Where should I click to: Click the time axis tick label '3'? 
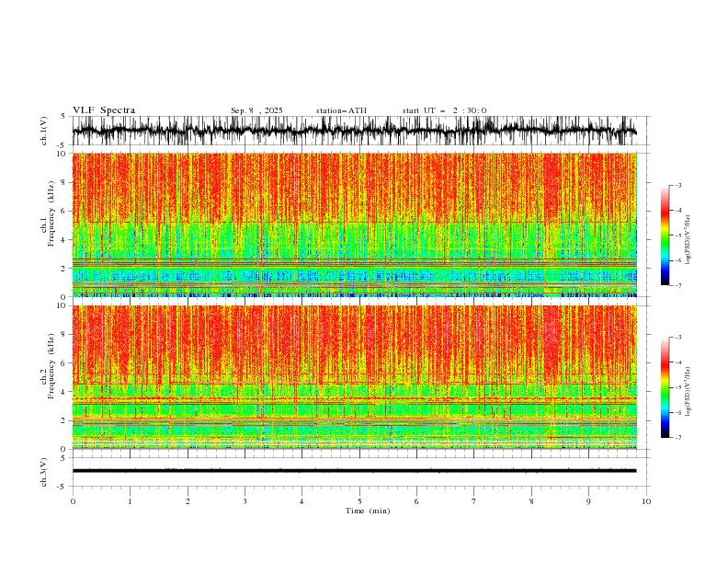245,501
